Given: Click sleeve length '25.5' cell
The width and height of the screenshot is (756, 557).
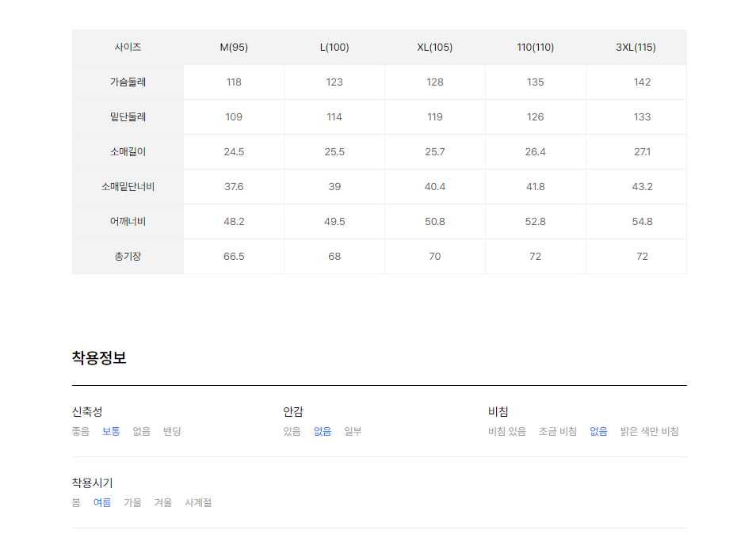Looking at the screenshot, I should pyautogui.click(x=334, y=152).
